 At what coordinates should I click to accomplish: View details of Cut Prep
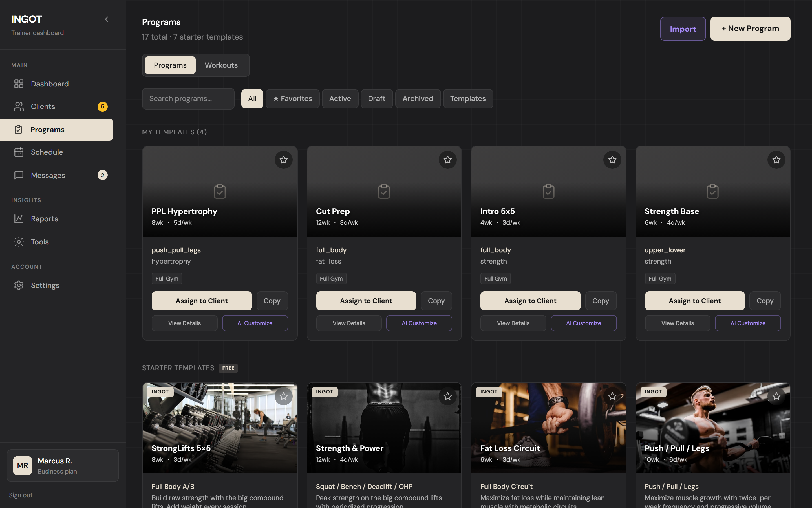(x=349, y=323)
